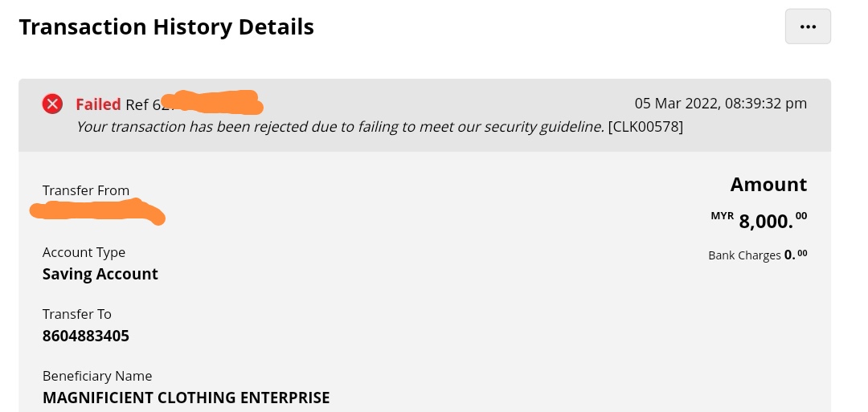Click the red "Failed" status text
Screen dimensions: 868x412
click(99, 104)
